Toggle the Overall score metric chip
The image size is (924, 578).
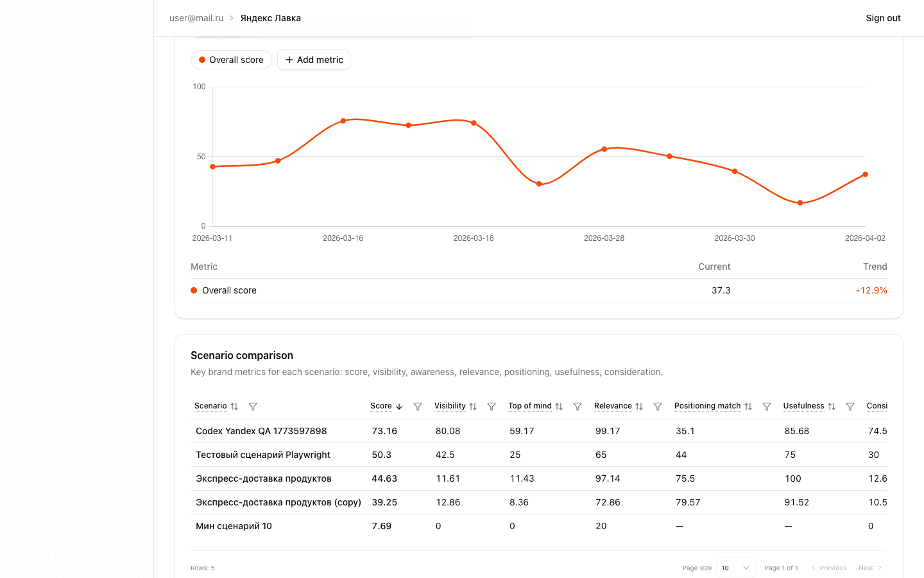231,60
